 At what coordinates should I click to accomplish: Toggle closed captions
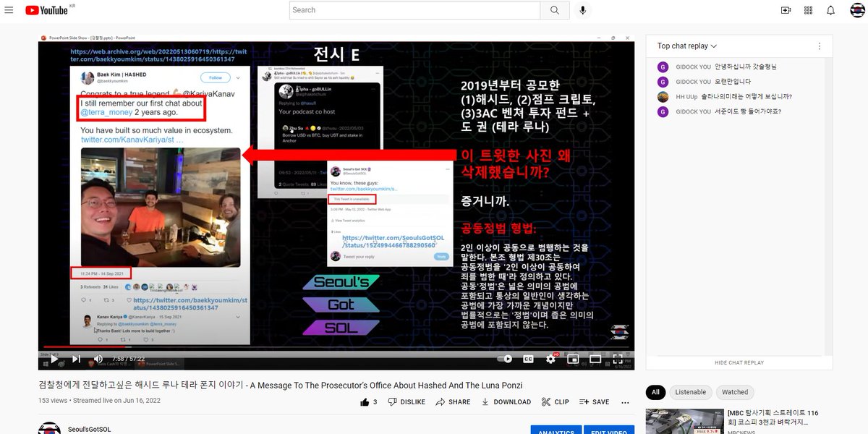pos(528,359)
